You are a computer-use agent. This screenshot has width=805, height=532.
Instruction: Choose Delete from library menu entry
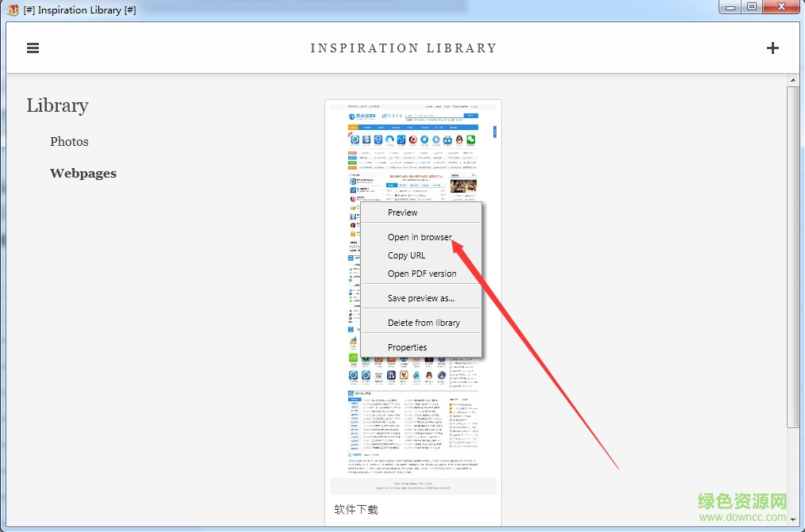click(424, 323)
